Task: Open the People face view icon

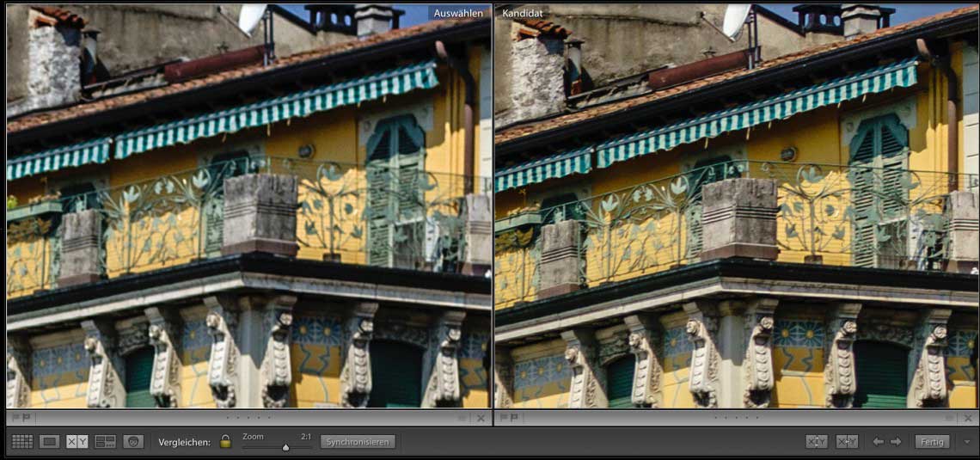Action: [133, 442]
